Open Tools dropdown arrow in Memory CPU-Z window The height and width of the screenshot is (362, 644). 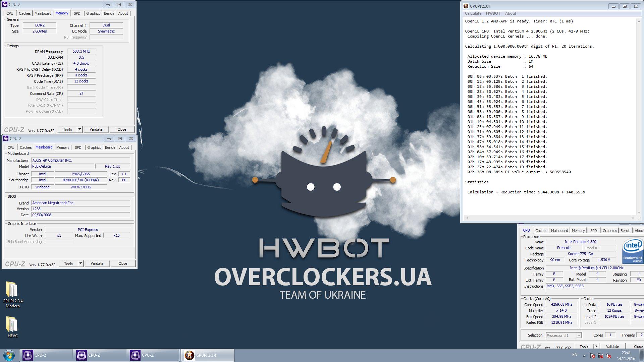pyautogui.click(x=80, y=129)
